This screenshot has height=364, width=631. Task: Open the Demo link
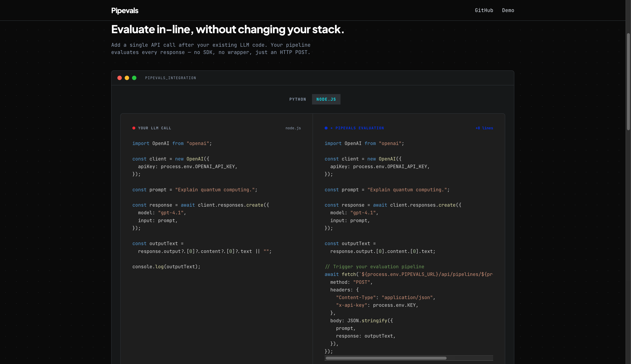click(508, 10)
